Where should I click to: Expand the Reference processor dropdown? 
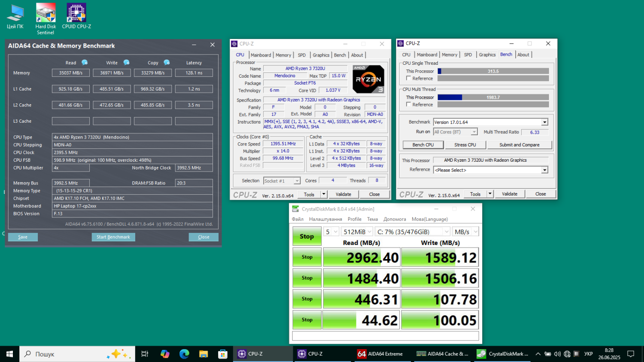tap(544, 170)
